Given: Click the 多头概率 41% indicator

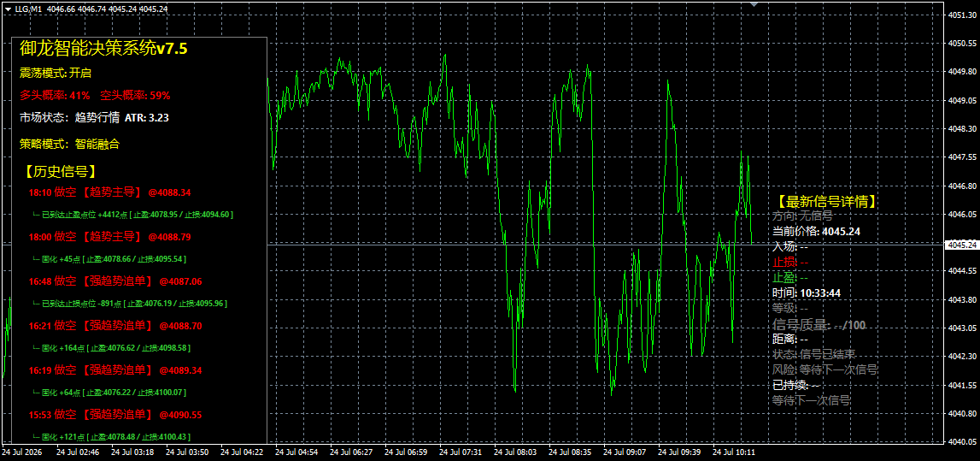Looking at the screenshot, I should [55, 96].
